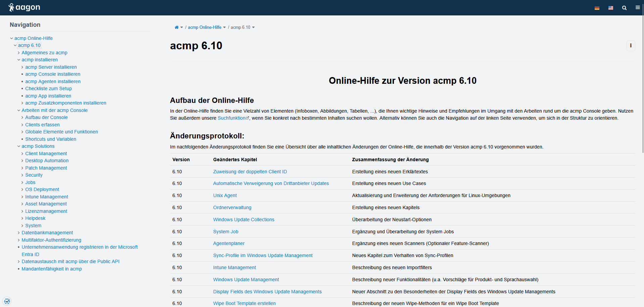Screen dimensions: 644x307
Task: Open Display Fields des Windows Update Managements
Action: pyautogui.click(x=267, y=292)
